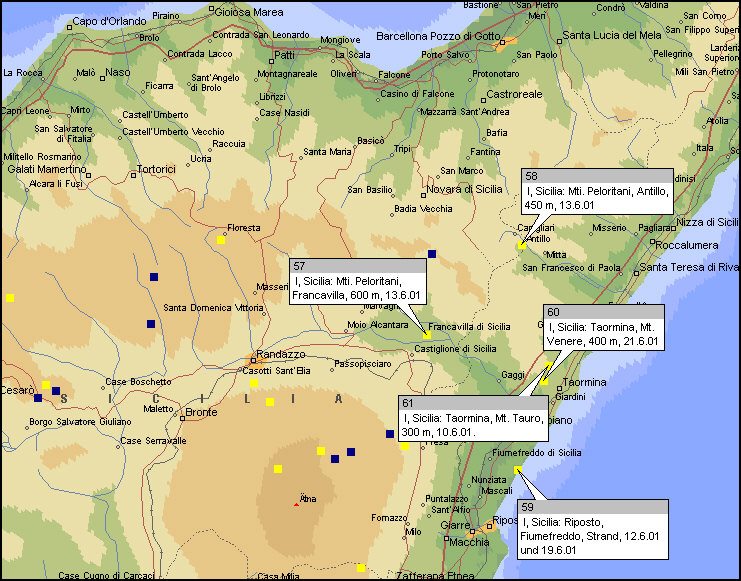The height and width of the screenshot is (581, 741).
Task: Click the yellow marker at Floresta
Action: pos(221,239)
